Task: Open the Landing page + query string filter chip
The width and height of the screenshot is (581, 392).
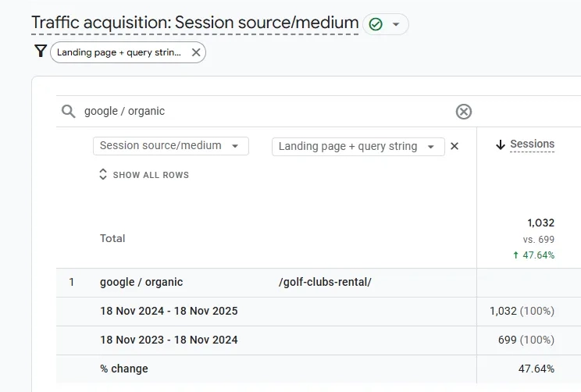Action: tap(119, 52)
